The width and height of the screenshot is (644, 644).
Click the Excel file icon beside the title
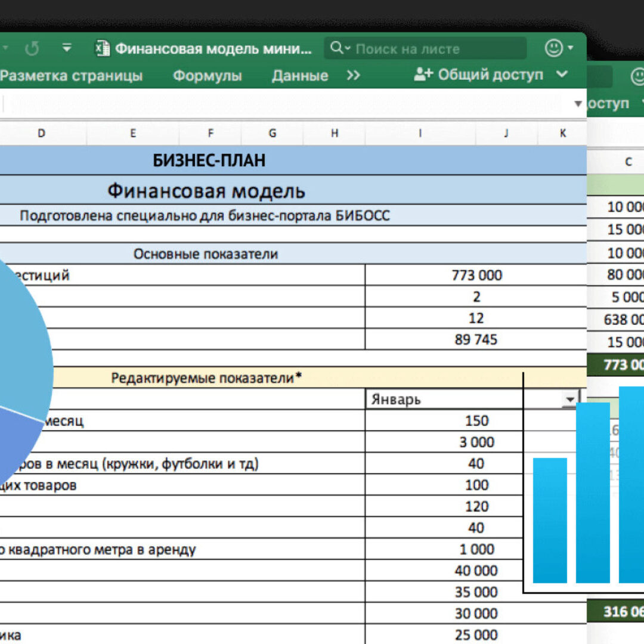point(103,49)
